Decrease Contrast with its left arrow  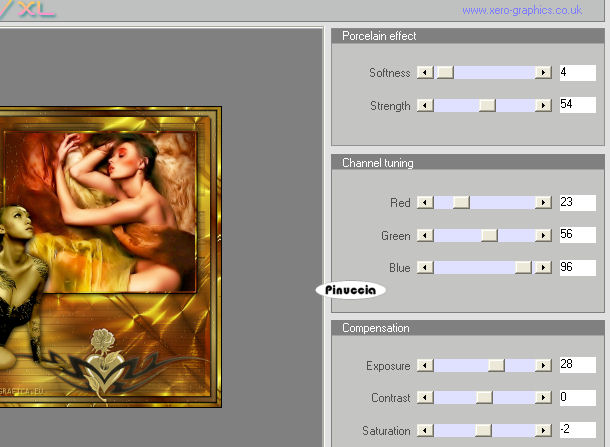click(x=425, y=397)
